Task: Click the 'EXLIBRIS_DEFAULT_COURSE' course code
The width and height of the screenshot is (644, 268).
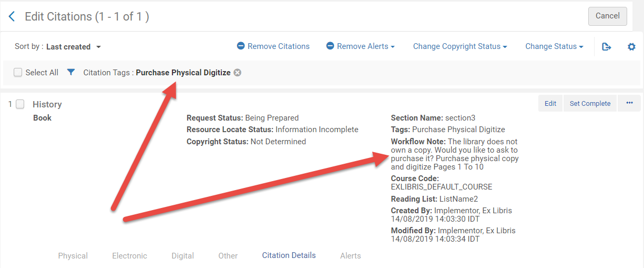Action: tap(442, 187)
